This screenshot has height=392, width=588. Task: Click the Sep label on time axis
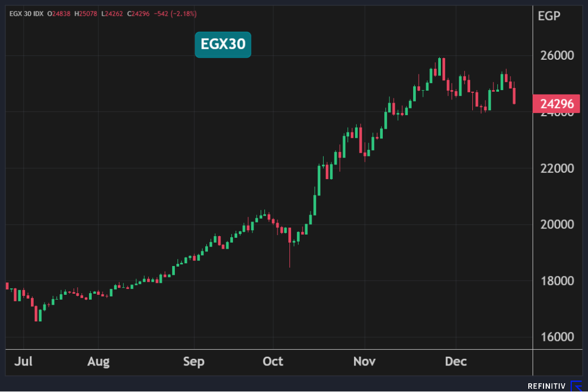tap(194, 361)
